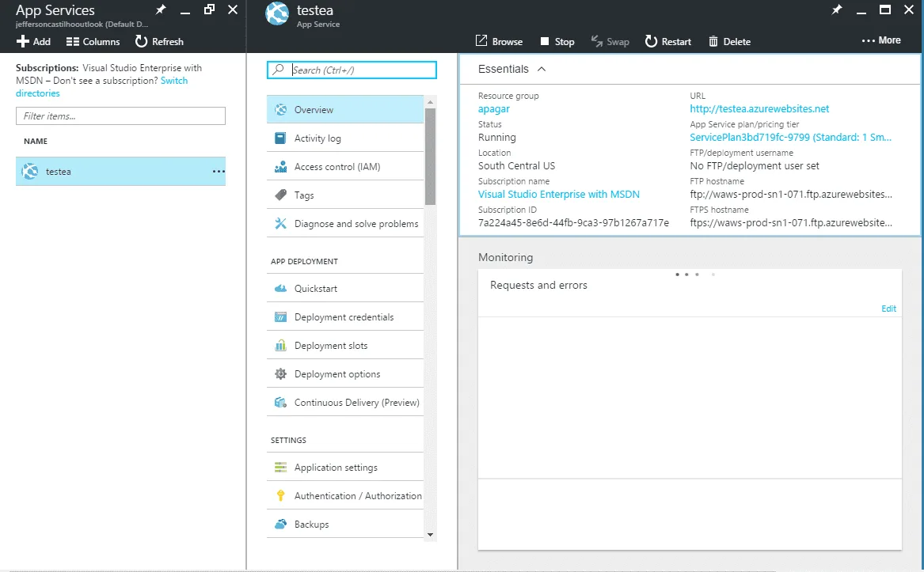Click Edit on Requests and errors
924x572 pixels.
point(888,309)
